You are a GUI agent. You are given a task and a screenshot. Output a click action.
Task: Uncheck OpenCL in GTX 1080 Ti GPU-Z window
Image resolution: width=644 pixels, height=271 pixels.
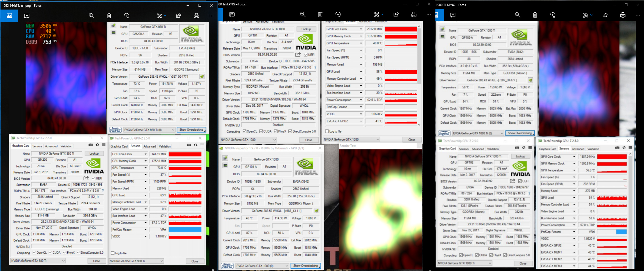(461, 255)
